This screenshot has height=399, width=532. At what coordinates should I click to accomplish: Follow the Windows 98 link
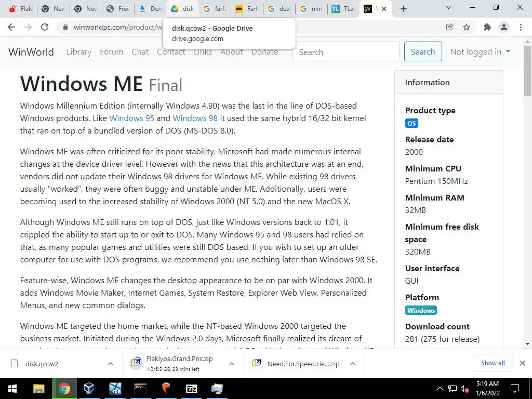point(195,118)
